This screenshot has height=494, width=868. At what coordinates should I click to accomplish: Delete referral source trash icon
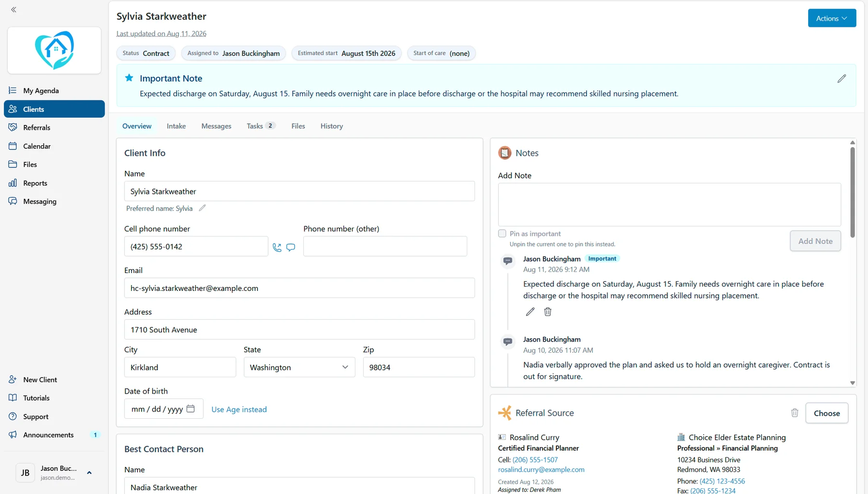click(x=795, y=413)
